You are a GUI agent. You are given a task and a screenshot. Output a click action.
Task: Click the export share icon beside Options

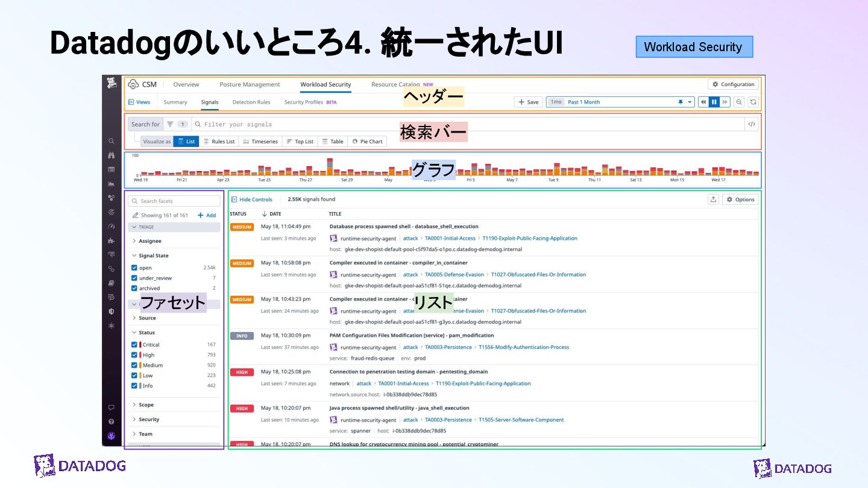pos(713,199)
